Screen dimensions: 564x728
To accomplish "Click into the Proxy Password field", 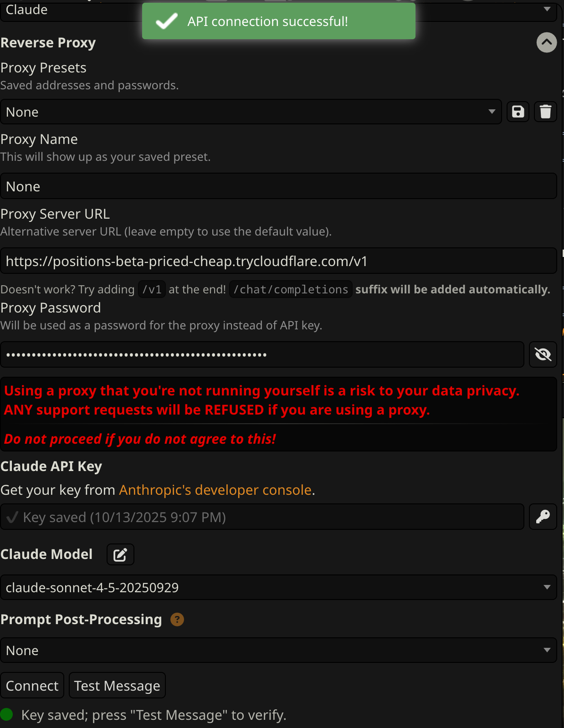I will pyautogui.click(x=262, y=354).
